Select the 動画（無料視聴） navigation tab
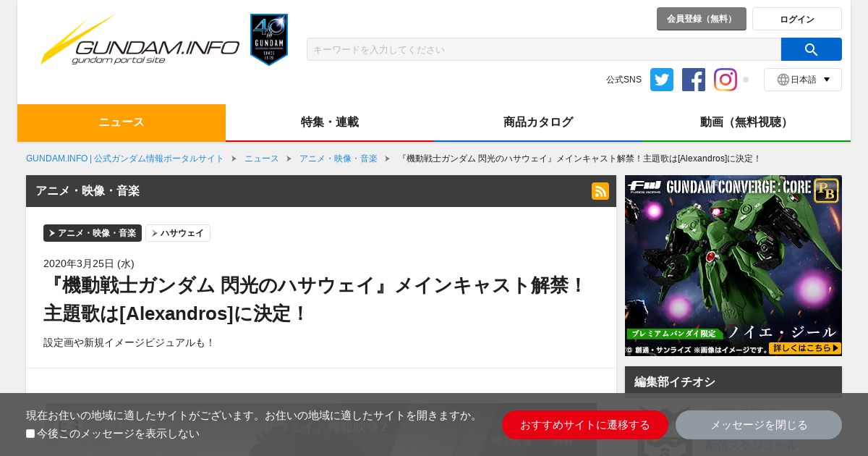Image resolution: width=868 pixels, height=456 pixels. click(x=746, y=122)
